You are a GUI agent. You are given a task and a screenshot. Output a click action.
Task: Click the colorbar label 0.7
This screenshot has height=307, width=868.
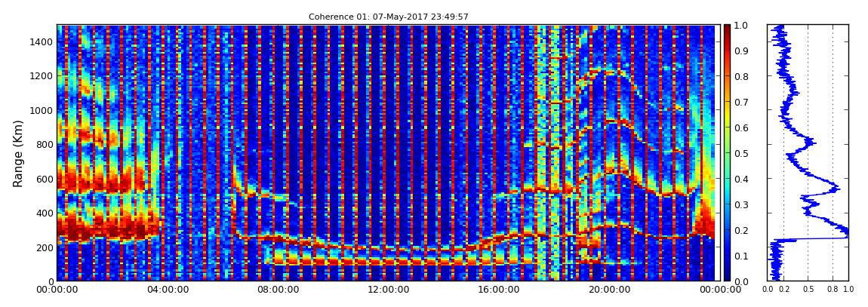[740, 103]
